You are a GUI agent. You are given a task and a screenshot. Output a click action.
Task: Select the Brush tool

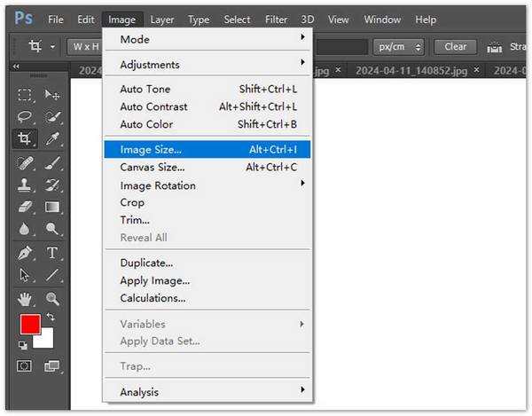click(52, 163)
